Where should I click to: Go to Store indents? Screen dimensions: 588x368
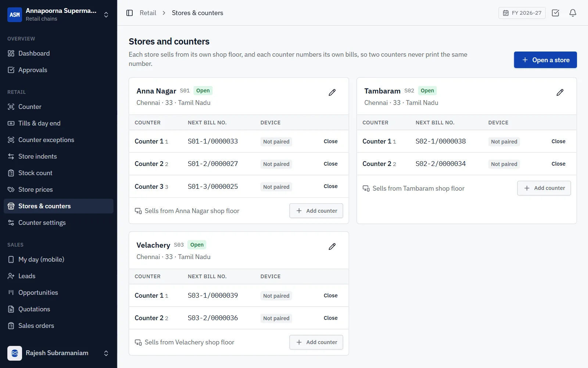(x=58, y=156)
